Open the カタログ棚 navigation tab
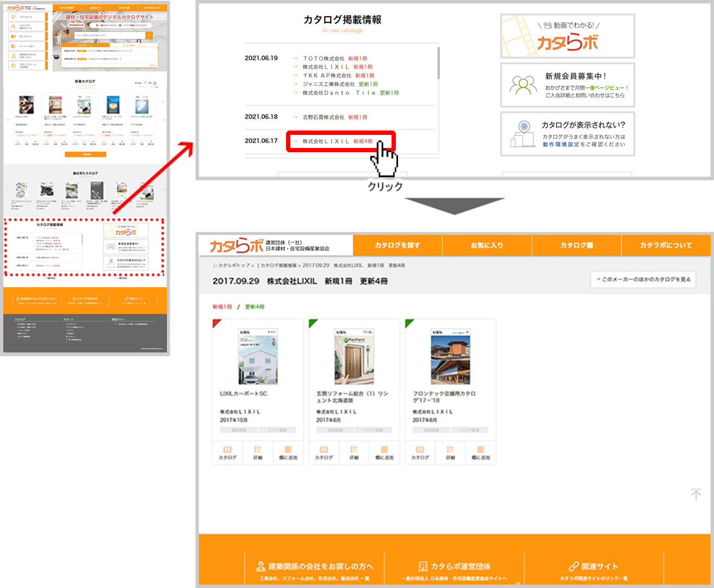 [576, 245]
